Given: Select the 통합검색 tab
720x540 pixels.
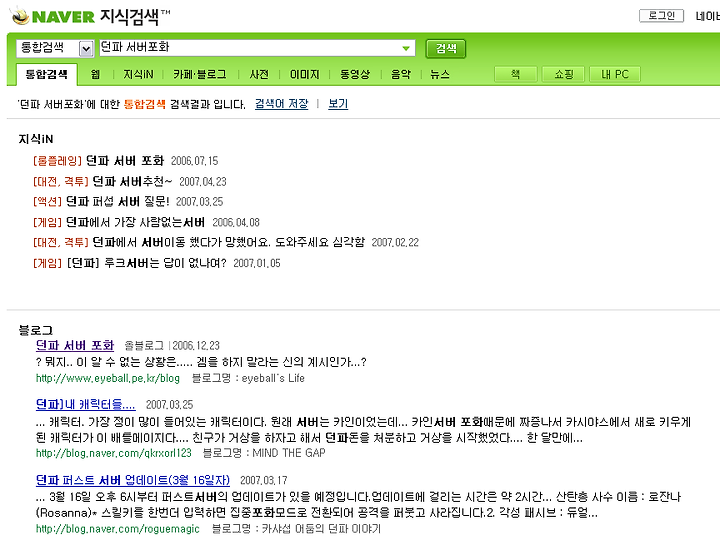Looking at the screenshot, I should click(46, 74).
